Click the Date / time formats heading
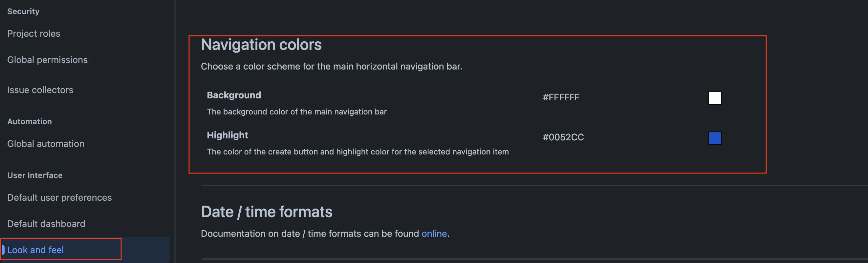The image size is (868, 263). (x=267, y=212)
